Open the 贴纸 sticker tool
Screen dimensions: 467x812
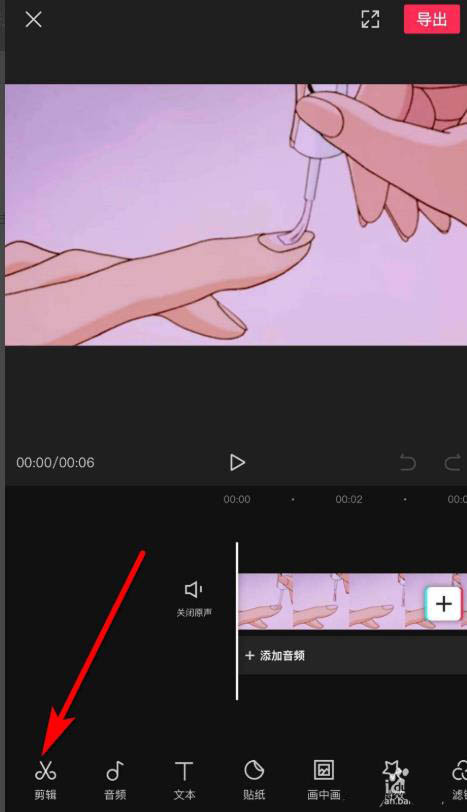(x=254, y=779)
